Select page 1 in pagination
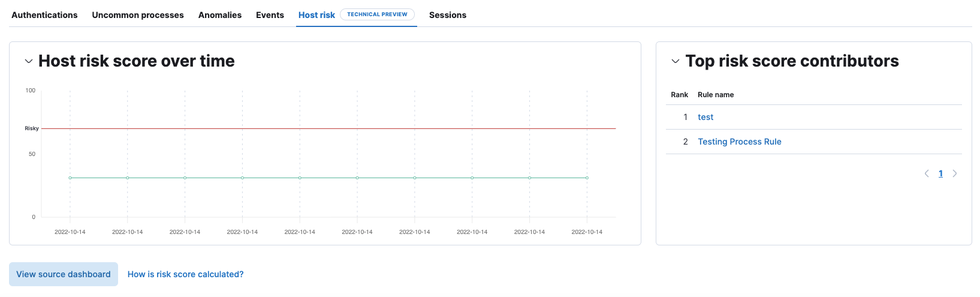980x297 pixels. click(x=940, y=173)
